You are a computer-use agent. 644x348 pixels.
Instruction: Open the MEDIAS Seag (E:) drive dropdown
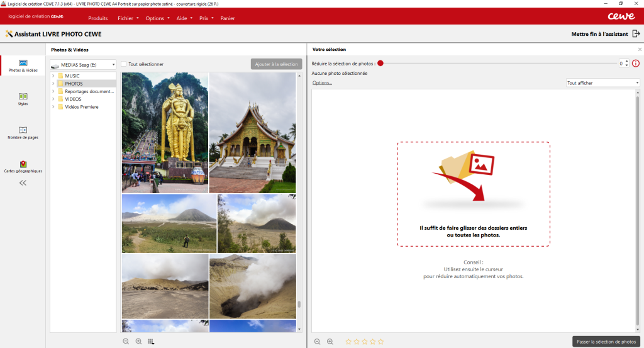pyautogui.click(x=83, y=64)
